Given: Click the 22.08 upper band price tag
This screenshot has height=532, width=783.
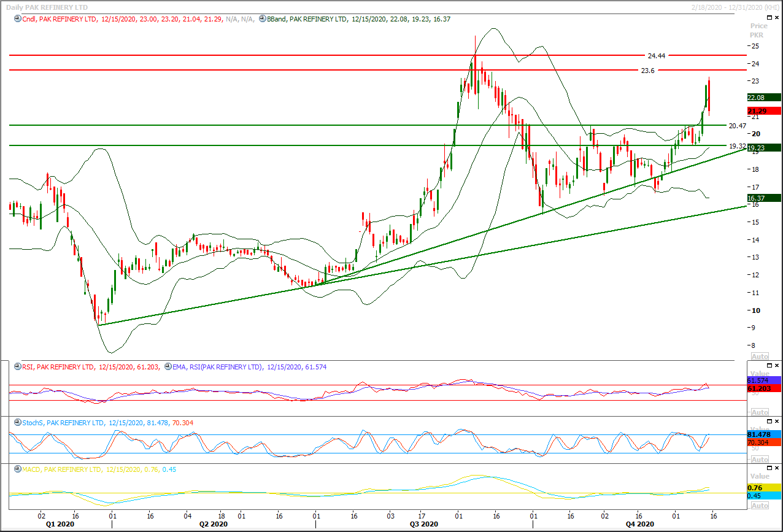Looking at the screenshot, I should tap(763, 98).
